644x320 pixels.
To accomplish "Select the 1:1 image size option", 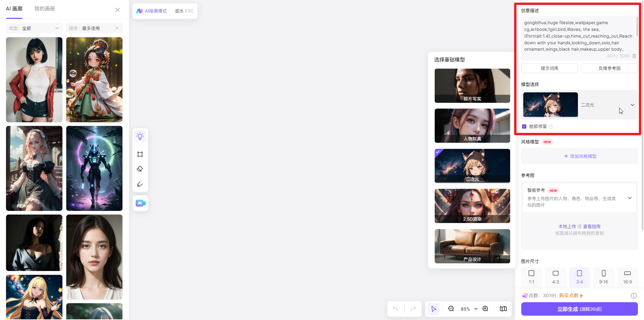I will [531, 277].
